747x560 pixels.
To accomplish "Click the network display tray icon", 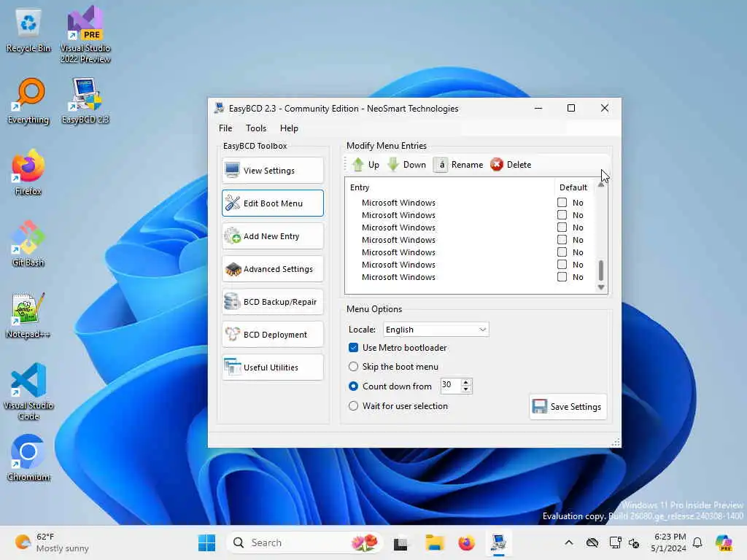I will (615, 542).
